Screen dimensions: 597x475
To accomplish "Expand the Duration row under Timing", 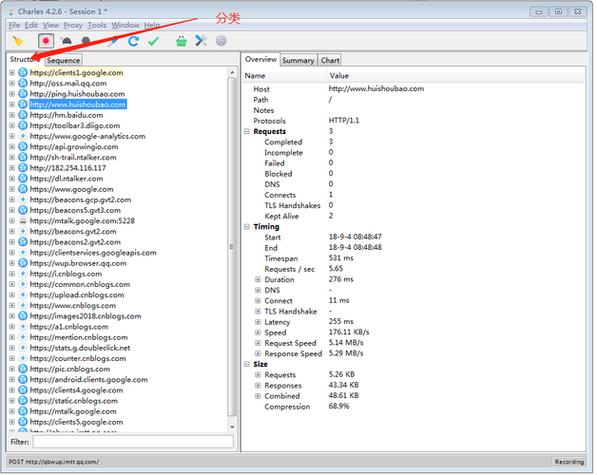I will [258, 280].
